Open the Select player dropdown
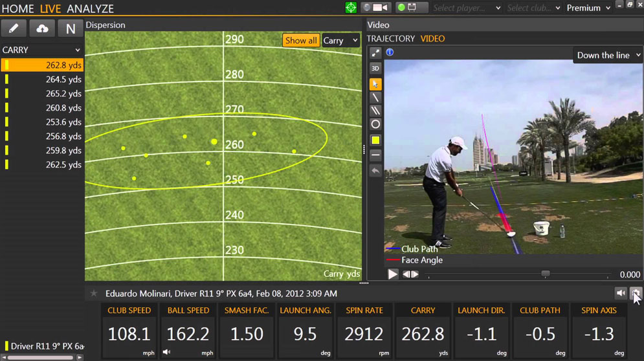The height and width of the screenshot is (361, 644). point(466,8)
